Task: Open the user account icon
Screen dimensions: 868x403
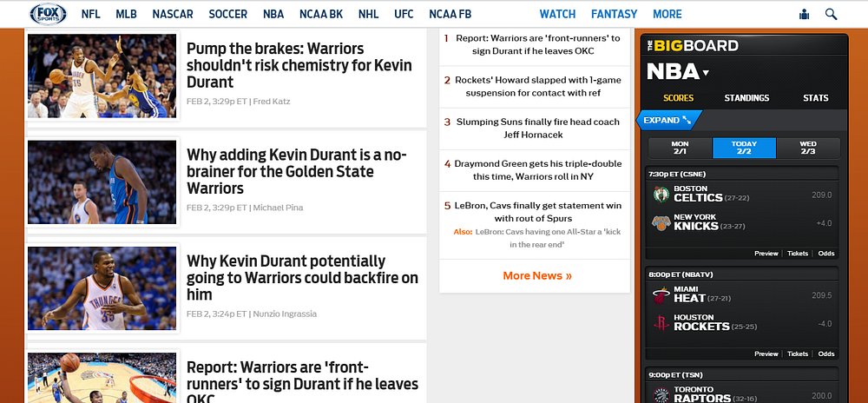Action: pos(804,15)
